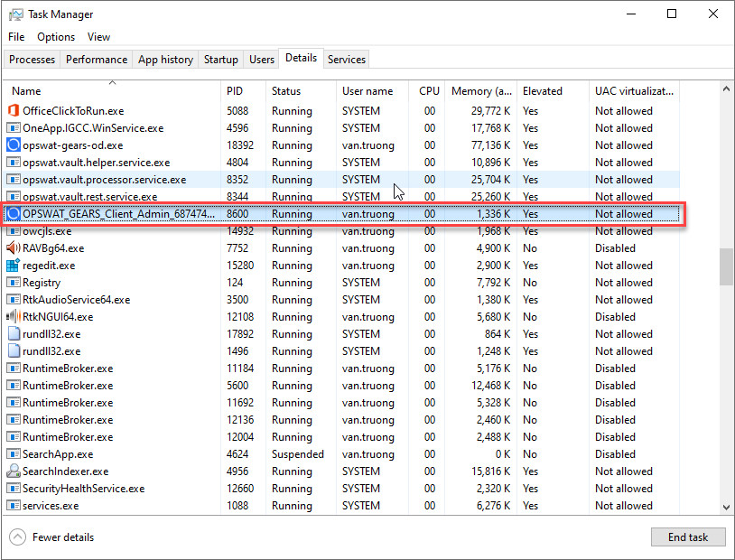
Task: Click the RuntimeBroker.exe icon with PID 11692
Action: point(14,403)
